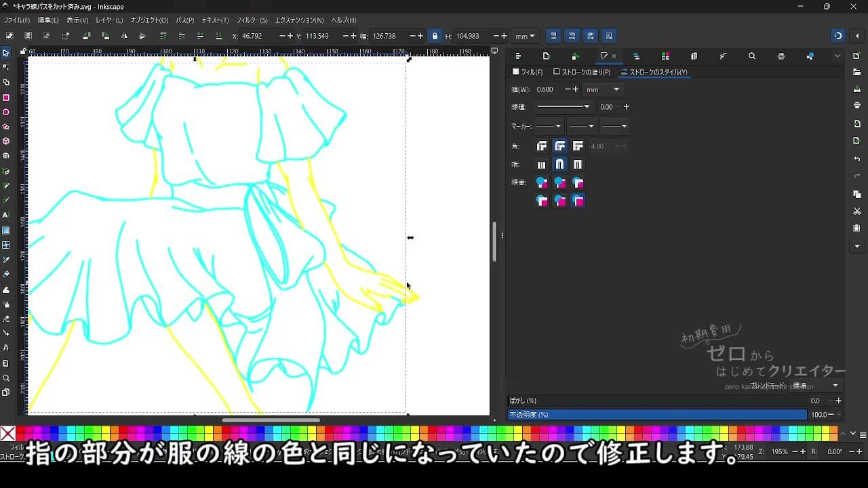The width and height of the screenshot is (868, 488).
Task: Open the フィルター(S) menu
Action: (x=252, y=20)
